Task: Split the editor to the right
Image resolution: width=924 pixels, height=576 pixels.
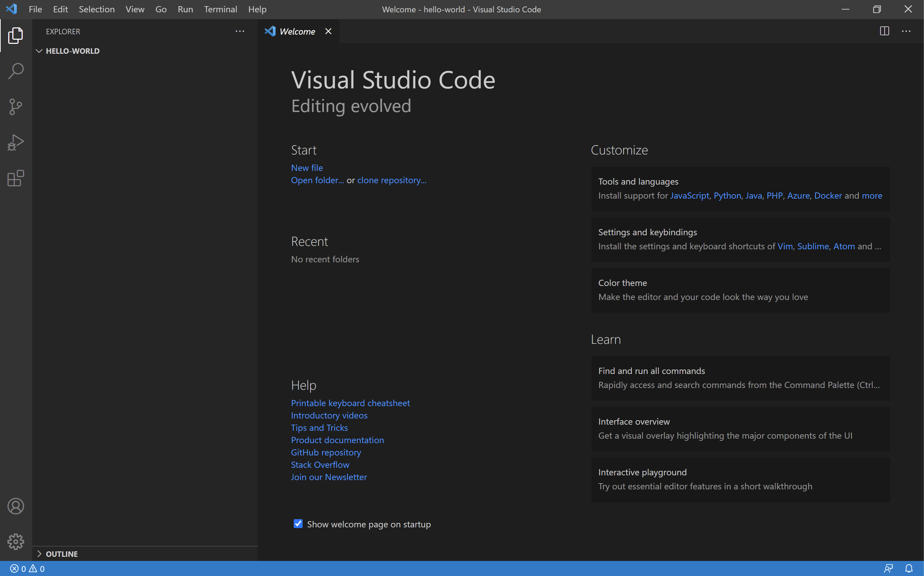Action: [x=884, y=31]
